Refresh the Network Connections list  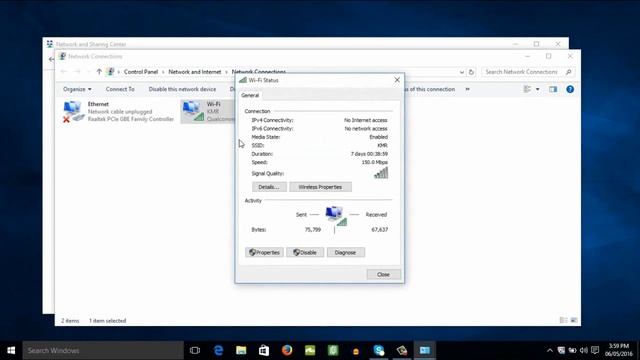[x=471, y=72]
